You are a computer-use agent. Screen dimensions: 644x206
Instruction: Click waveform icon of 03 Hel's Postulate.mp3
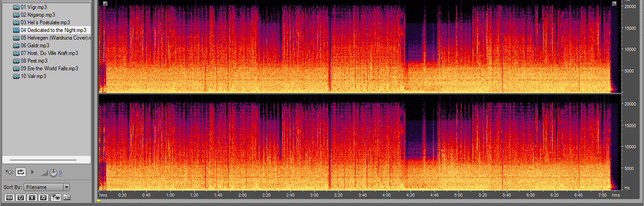[x=17, y=23]
